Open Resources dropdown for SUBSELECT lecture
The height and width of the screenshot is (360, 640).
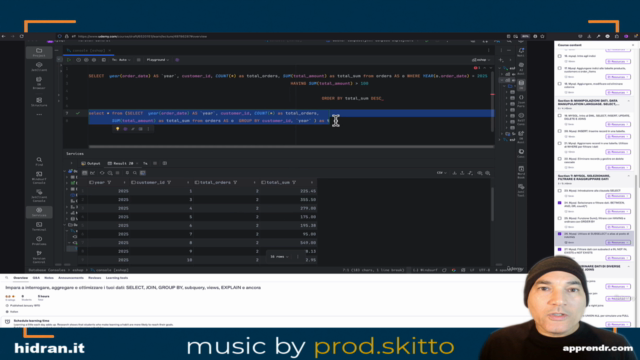tap(618, 242)
